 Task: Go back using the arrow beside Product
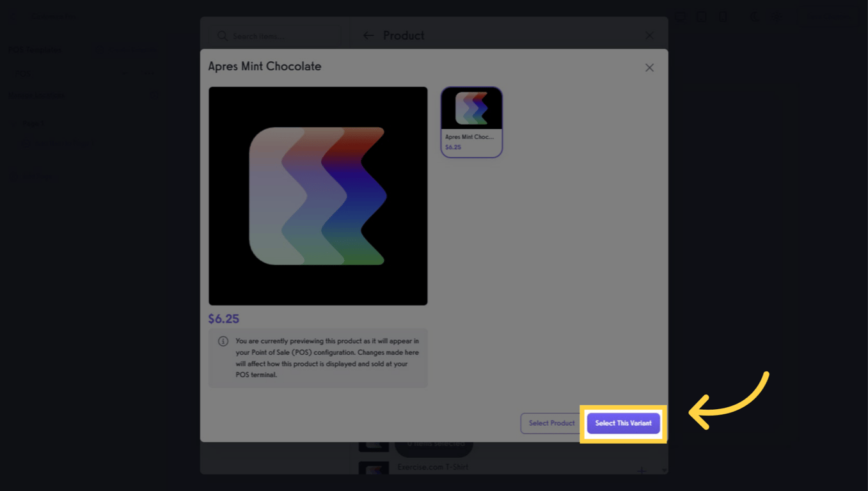tap(368, 36)
